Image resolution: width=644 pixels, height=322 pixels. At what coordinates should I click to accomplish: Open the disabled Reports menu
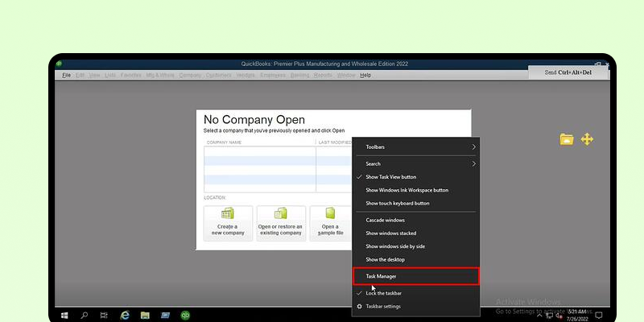tap(323, 75)
